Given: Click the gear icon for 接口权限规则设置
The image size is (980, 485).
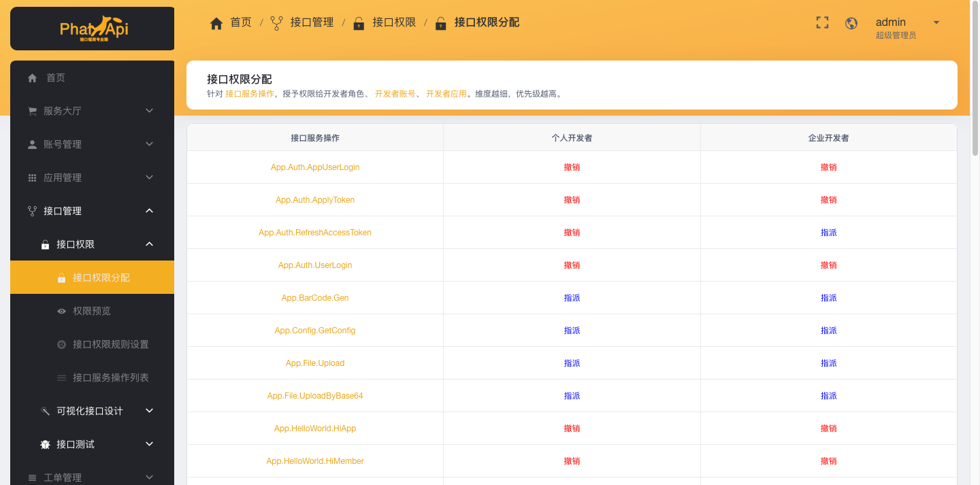Looking at the screenshot, I should (x=61, y=345).
